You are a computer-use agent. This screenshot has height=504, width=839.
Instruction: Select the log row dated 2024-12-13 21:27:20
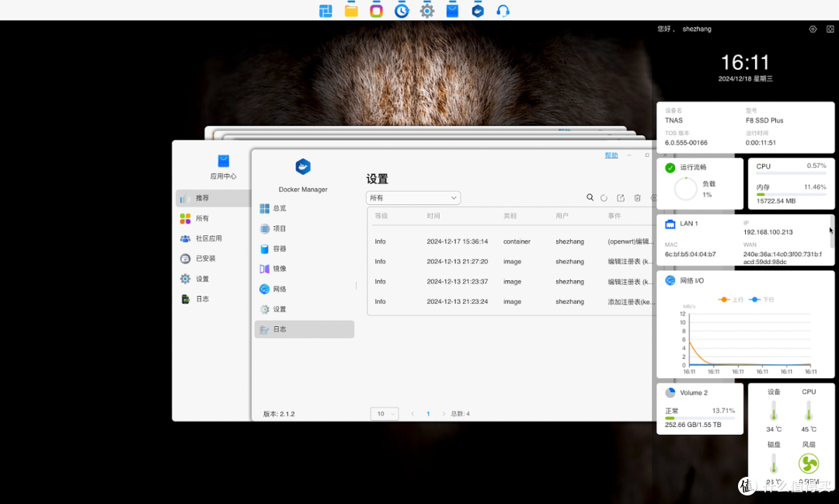(x=511, y=262)
